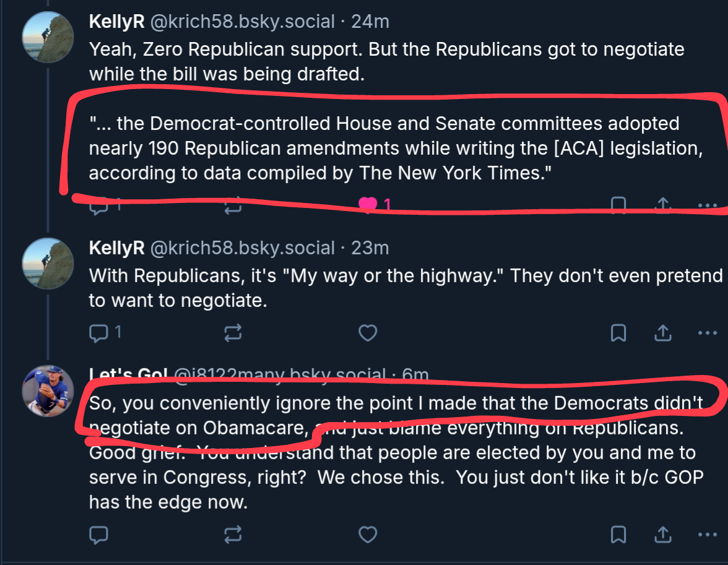Image resolution: width=728 pixels, height=565 pixels.
Task: Reply to KellyR's 23m post
Action: [x=99, y=334]
